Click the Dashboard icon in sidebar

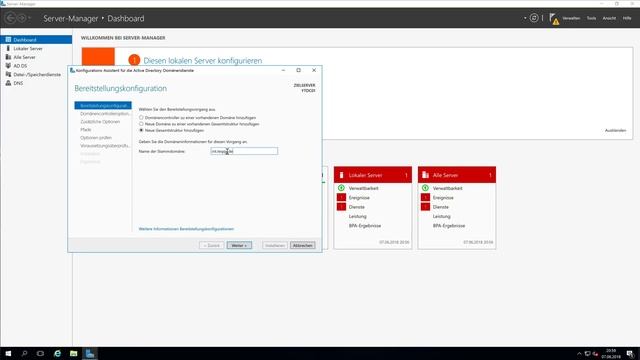coord(8,40)
